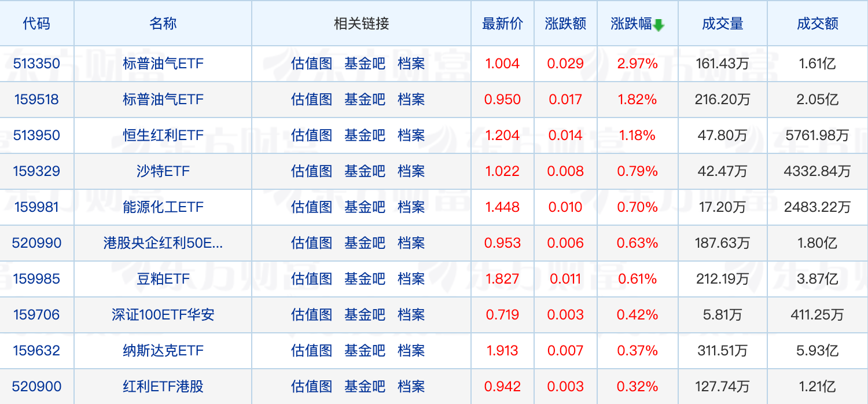The image size is (868, 404).
Task: Open 红利ETF港股 fund name
Action: (x=163, y=387)
